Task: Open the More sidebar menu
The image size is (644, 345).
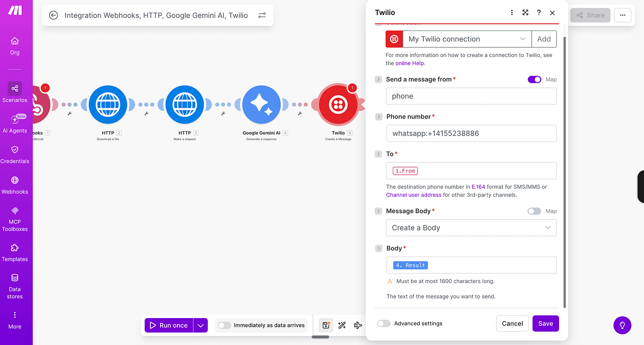Action: 15,320
